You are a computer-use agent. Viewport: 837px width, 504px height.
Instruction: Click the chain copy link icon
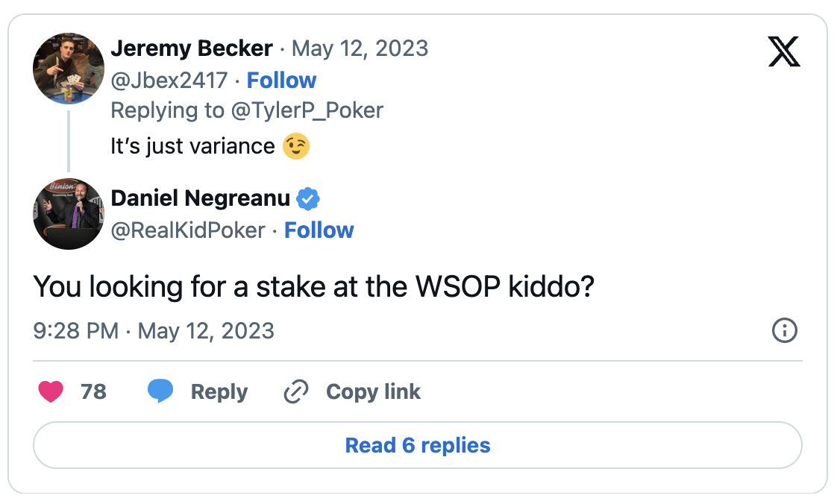pyautogui.click(x=296, y=391)
